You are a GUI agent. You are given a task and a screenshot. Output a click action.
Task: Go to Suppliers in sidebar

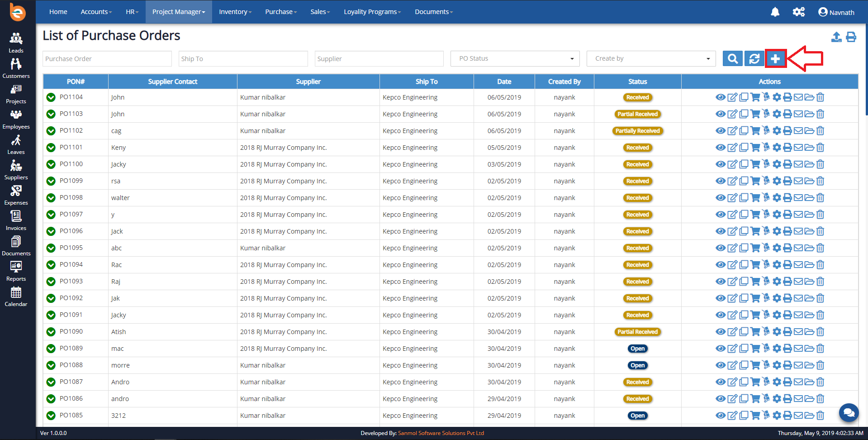pyautogui.click(x=16, y=169)
